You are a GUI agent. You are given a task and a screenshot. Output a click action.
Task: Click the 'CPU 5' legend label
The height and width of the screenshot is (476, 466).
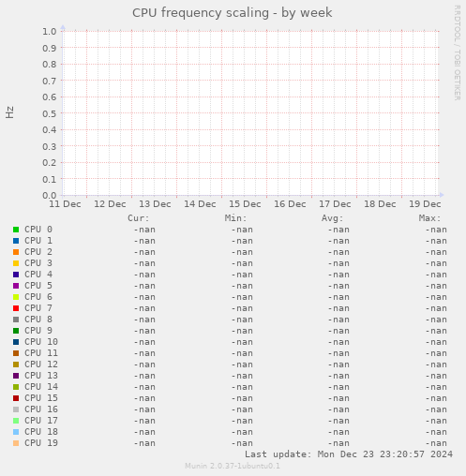(38, 286)
